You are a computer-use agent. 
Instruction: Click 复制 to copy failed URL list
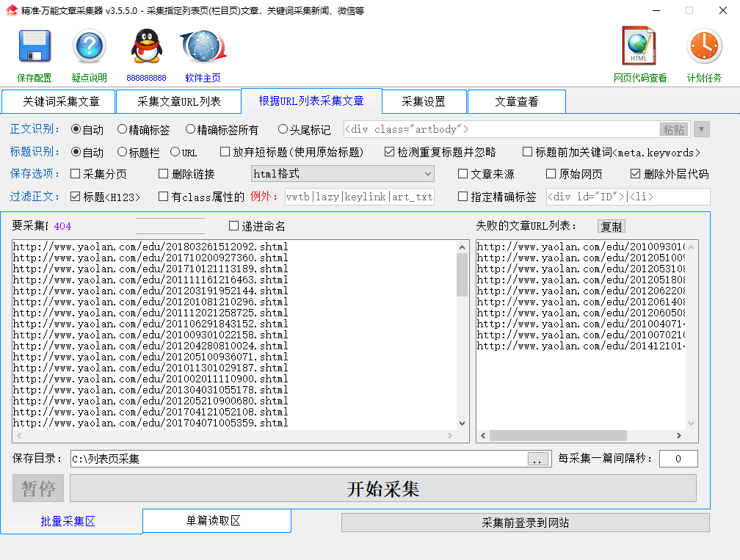click(x=611, y=225)
